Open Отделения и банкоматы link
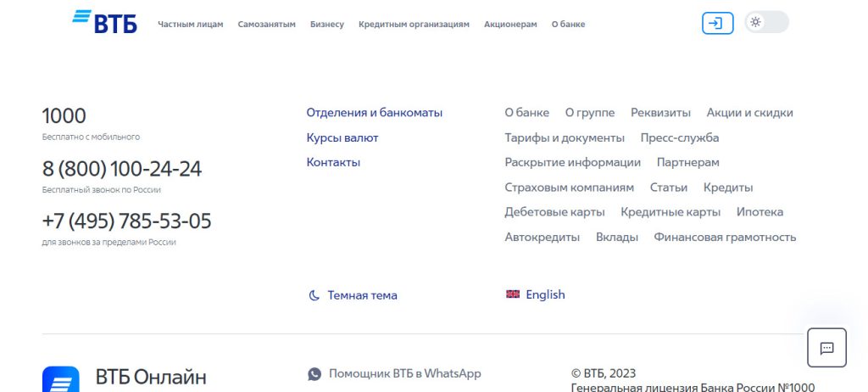The height and width of the screenshot is (392, 868). 375,113
